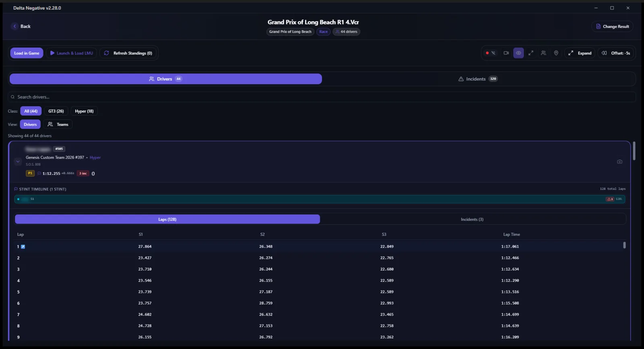
Task: Click the Grand Prix of Long Beach tag
Action: tap(290, 32)
